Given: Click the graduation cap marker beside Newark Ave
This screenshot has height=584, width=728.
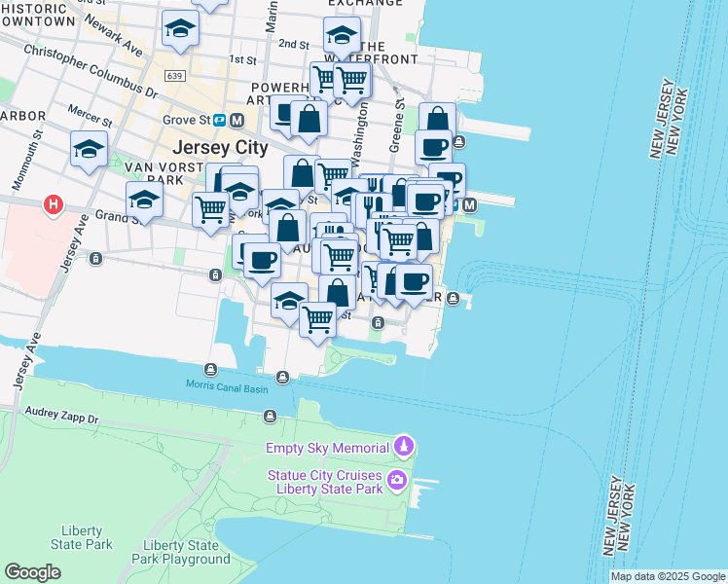Looking at the screenshot, I should click(x=181, y=30).
